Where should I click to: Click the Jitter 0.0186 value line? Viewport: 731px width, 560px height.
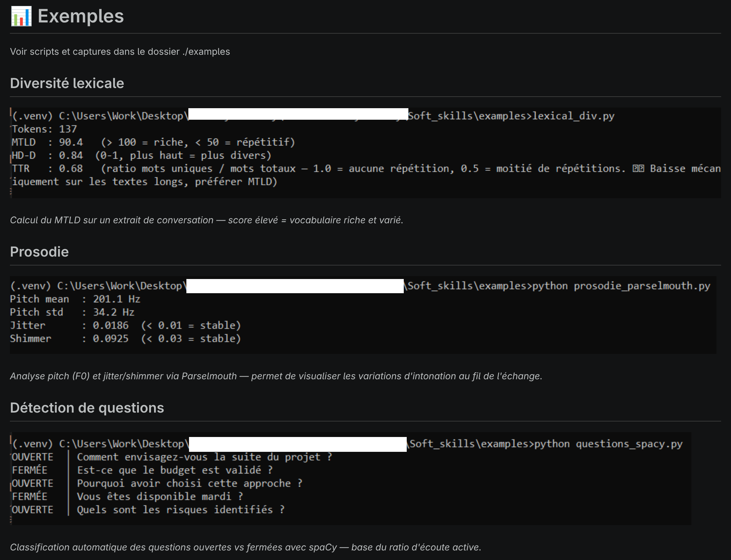125,325
